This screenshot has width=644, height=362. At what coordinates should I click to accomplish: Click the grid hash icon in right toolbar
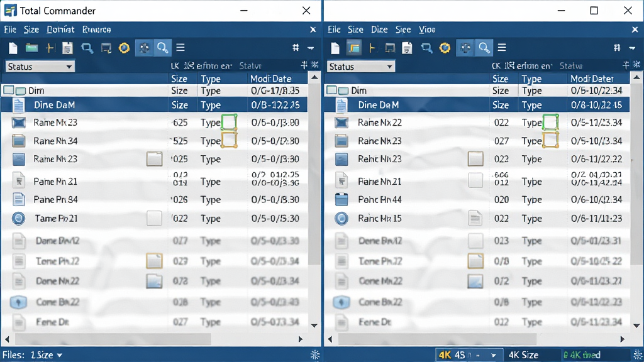(617, 48)
